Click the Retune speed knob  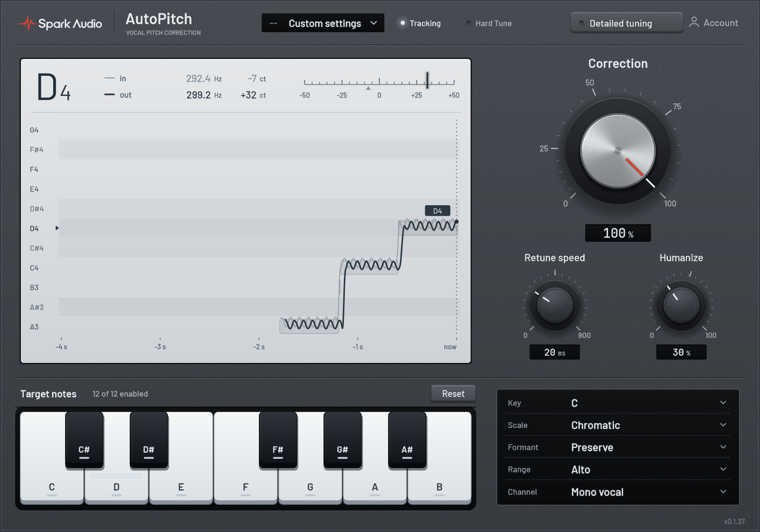(555, 304)
